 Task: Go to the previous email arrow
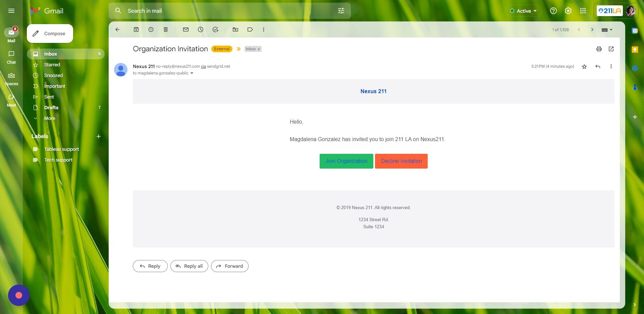pos(579,29)
